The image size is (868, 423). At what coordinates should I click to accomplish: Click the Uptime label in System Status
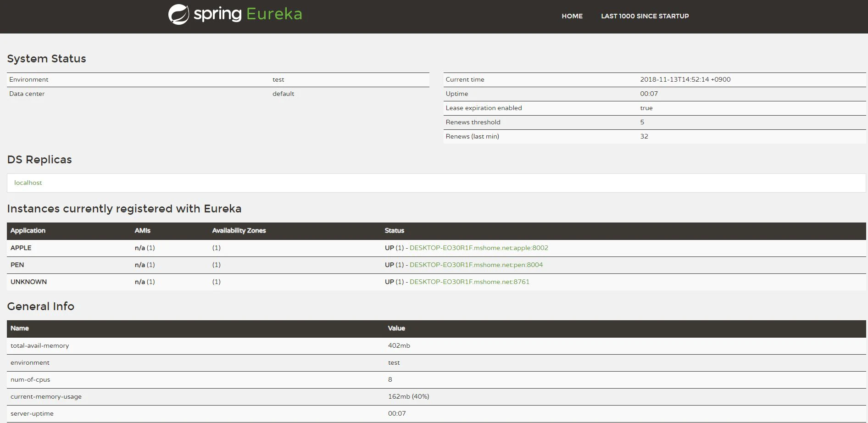tap(457, 94)
